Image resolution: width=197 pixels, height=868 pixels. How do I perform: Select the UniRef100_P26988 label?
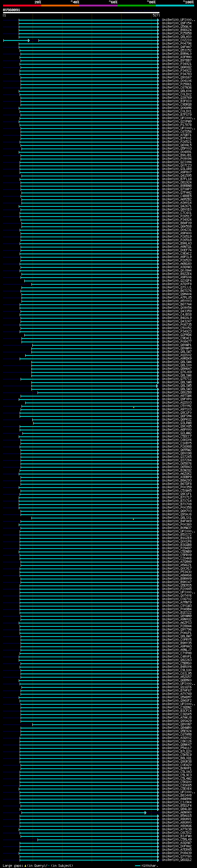point(176,446)
